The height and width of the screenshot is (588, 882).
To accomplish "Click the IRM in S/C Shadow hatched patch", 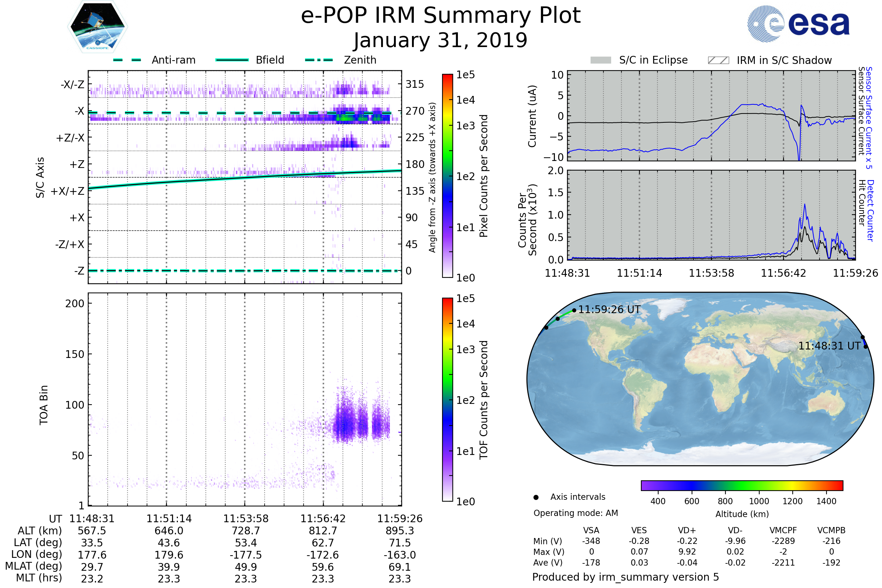I will pos(718,60).
